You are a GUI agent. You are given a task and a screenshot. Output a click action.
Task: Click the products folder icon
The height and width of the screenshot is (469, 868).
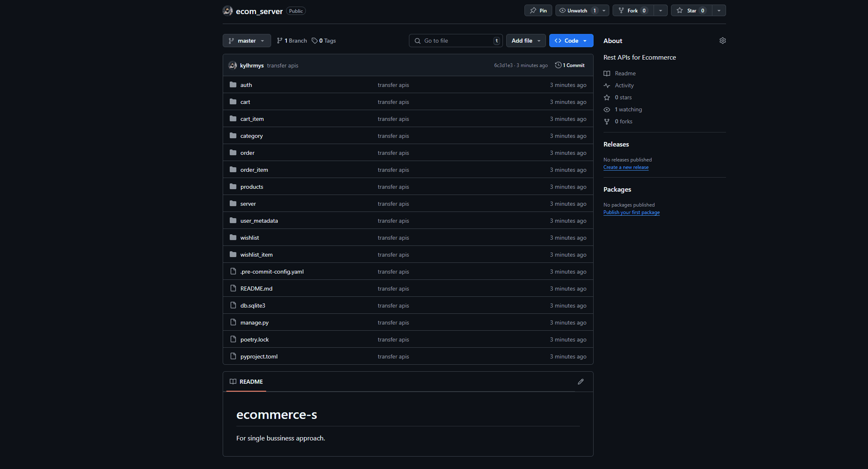tap(233, 187)
